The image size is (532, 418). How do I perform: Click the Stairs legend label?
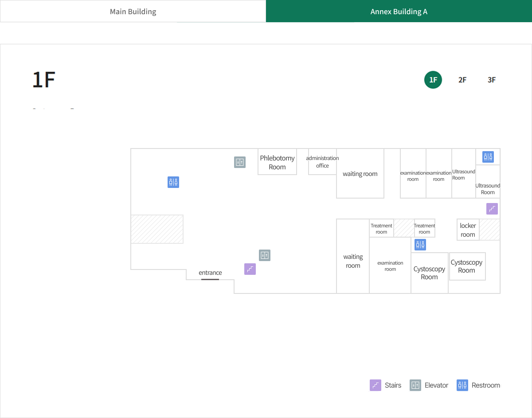pos(393,385)
